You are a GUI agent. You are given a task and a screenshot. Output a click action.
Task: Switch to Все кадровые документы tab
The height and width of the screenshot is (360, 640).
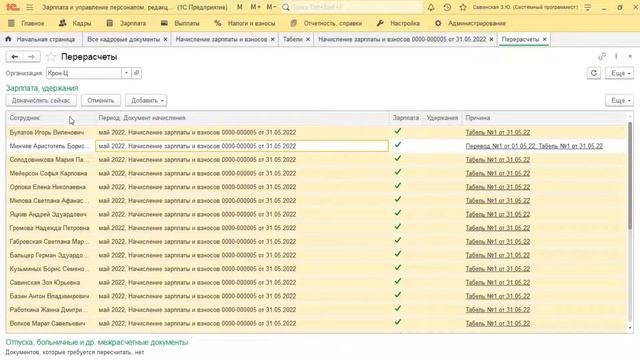click(123, 40)
